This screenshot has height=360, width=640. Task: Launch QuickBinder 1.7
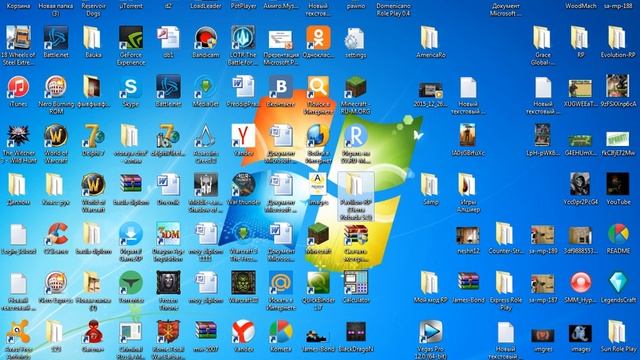tap(318, 284)
